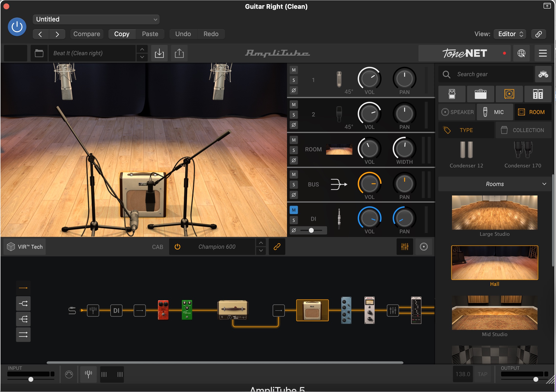Select the red distortion pedal

tap(163, 310)
